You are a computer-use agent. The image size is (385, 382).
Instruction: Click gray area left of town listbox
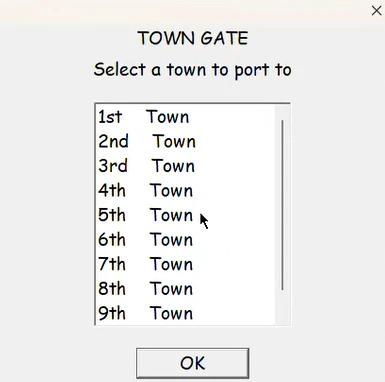[x=47, y=213]
